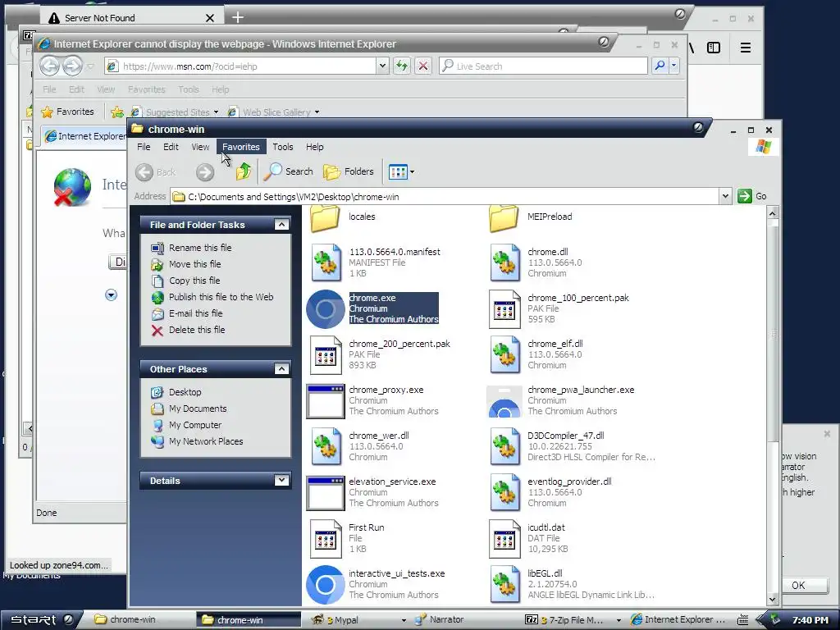Image resolution: width=840 pixels, height=630 pixels.
Task: Select the chrome_100_percent.pak file icon
Action: [x=504, y=309]
